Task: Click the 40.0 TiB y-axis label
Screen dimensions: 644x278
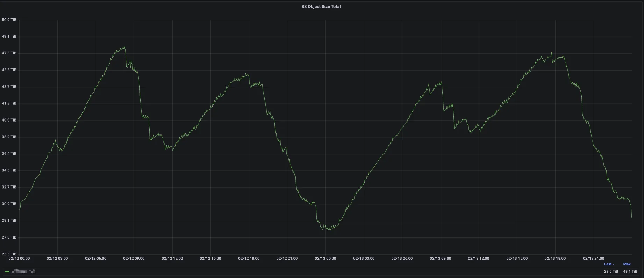Action: pyautogui.click(x=9, y=120)
